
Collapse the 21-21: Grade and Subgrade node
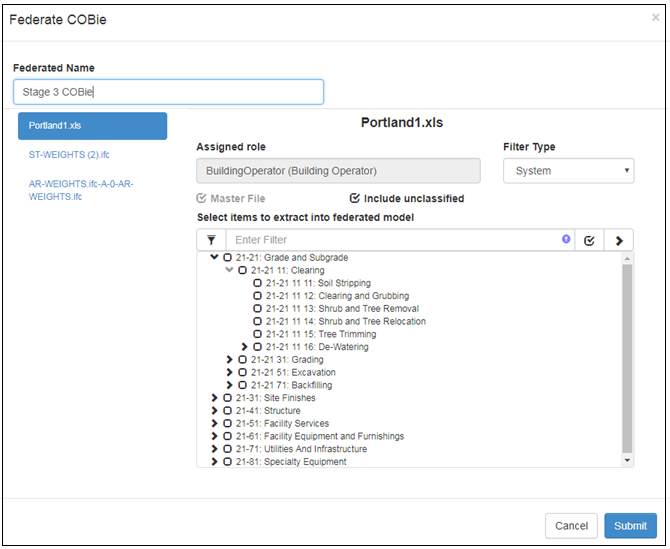214,257
